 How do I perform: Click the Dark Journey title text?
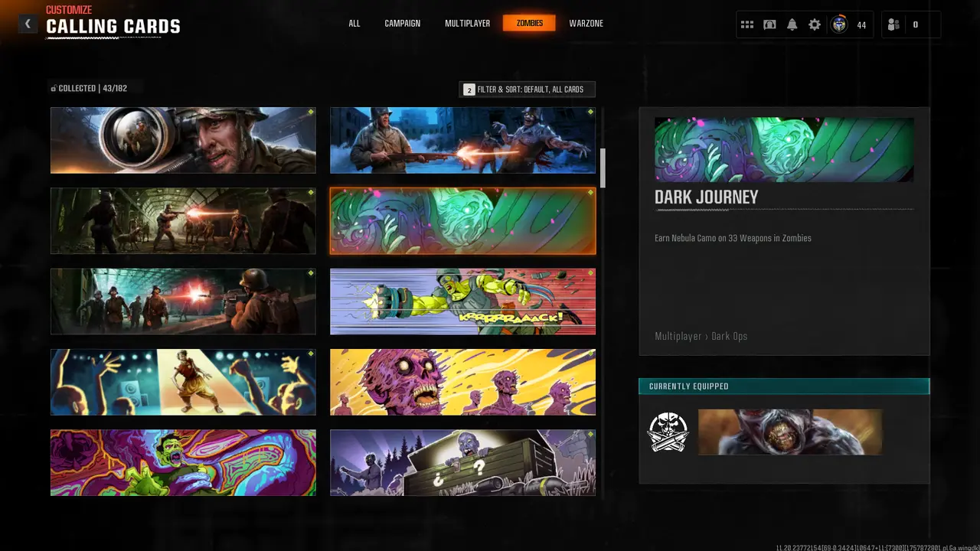tap(707, 197)
